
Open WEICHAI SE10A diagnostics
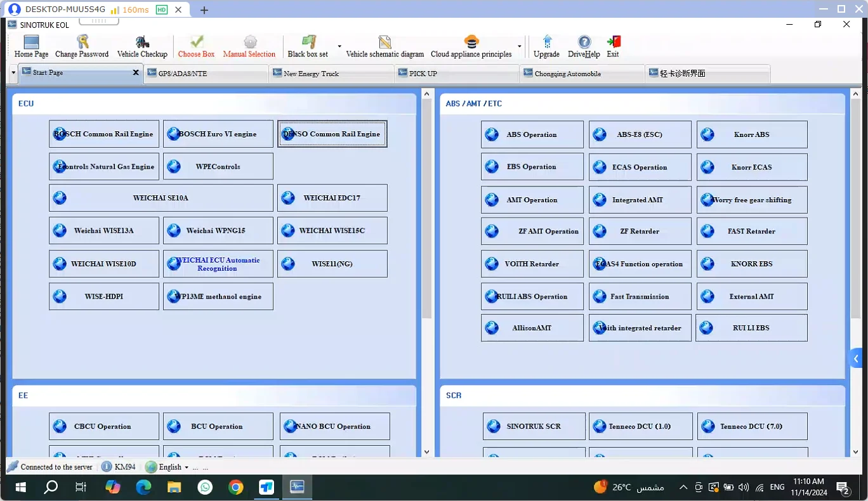coord(161,198)
